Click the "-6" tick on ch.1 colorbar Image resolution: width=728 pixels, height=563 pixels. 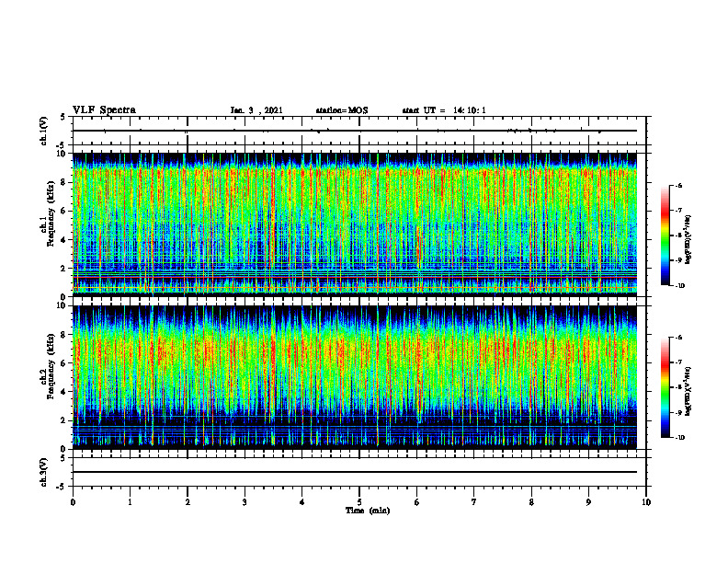(679, 186)
